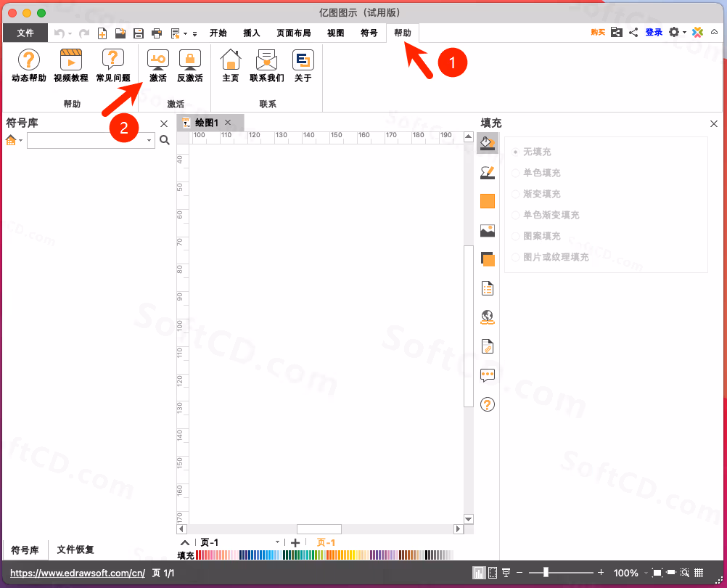
Task: Open the comment bubble panel icon
Action: 488,375
